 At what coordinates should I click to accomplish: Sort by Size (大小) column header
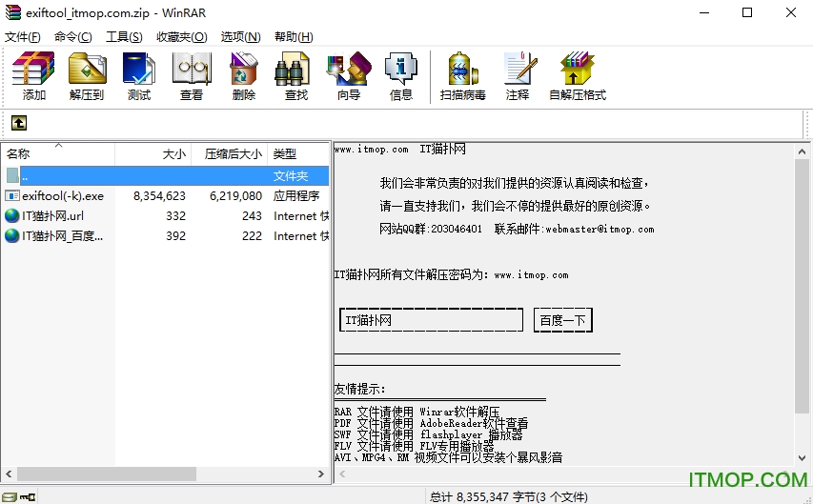tap(152, 153)
